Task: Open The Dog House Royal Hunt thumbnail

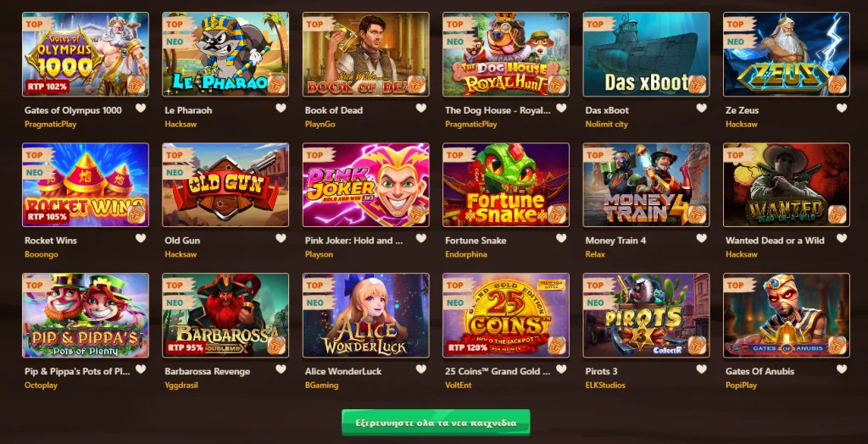Action: coord(506,54)
